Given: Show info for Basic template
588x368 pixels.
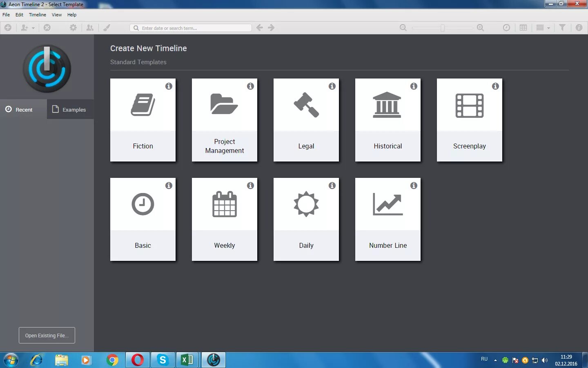Looking at the screenshot, I should click(169, 186).
